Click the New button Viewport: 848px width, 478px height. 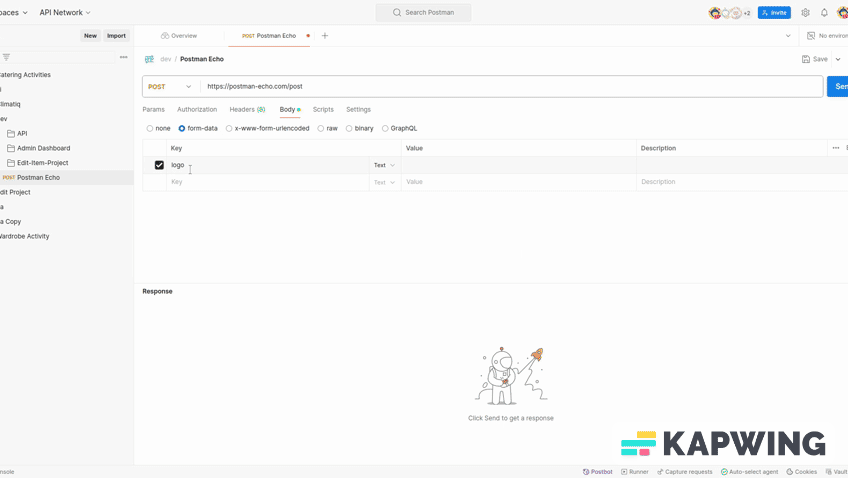point(90,36)
